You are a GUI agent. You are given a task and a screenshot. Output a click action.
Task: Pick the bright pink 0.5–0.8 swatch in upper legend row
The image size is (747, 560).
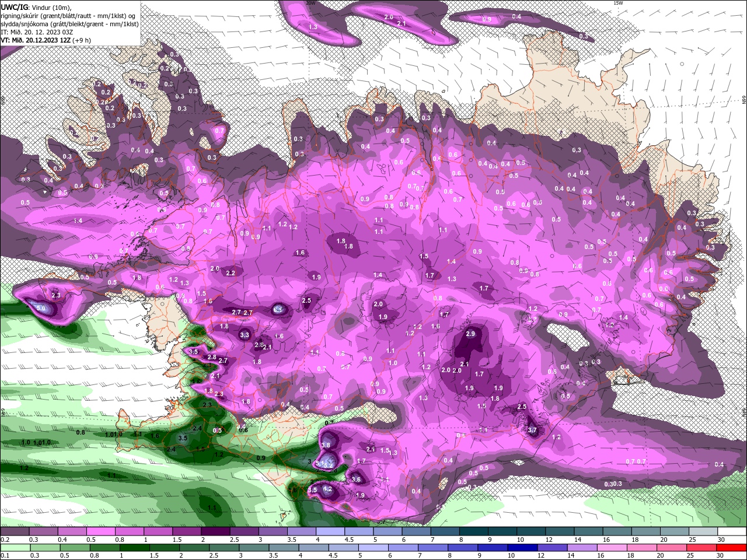[101, 531]
